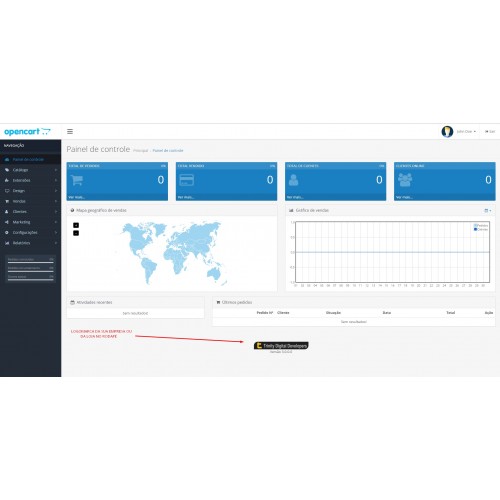Open the sales chart calendar range dropdown
Viewport: 500px width, 500px height.
(487, 210)
